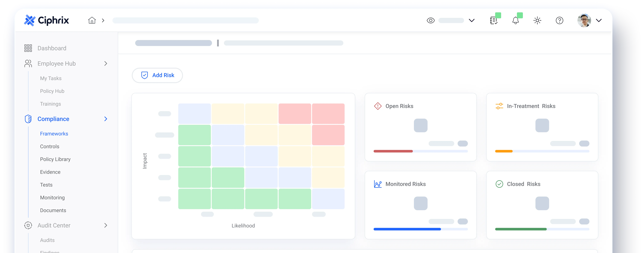Open help question mark icon

pyautogui.click(x=559, y=20)
